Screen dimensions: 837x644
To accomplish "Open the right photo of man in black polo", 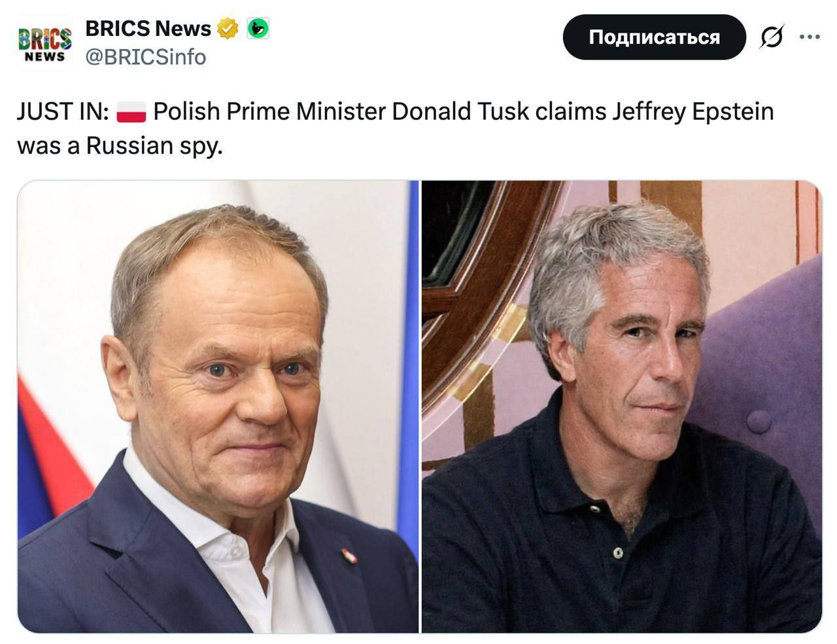I will [x=621, y=407].
